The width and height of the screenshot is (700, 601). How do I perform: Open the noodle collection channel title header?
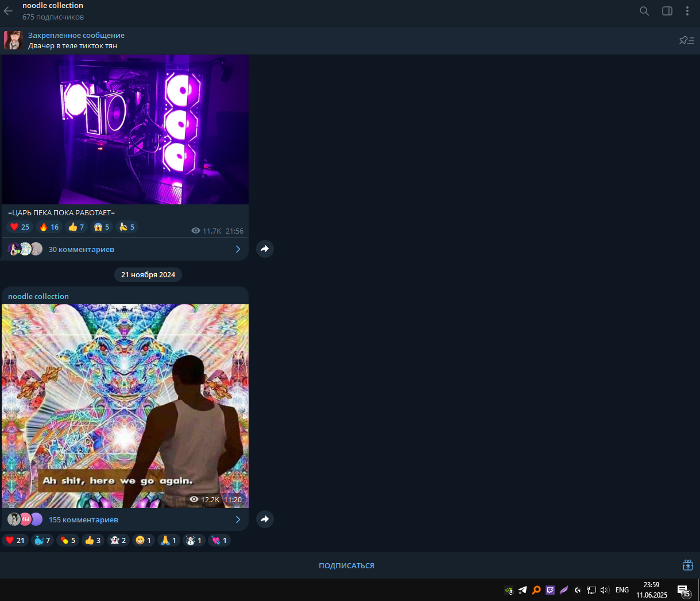pyautogui.click(x=53, y=6)
